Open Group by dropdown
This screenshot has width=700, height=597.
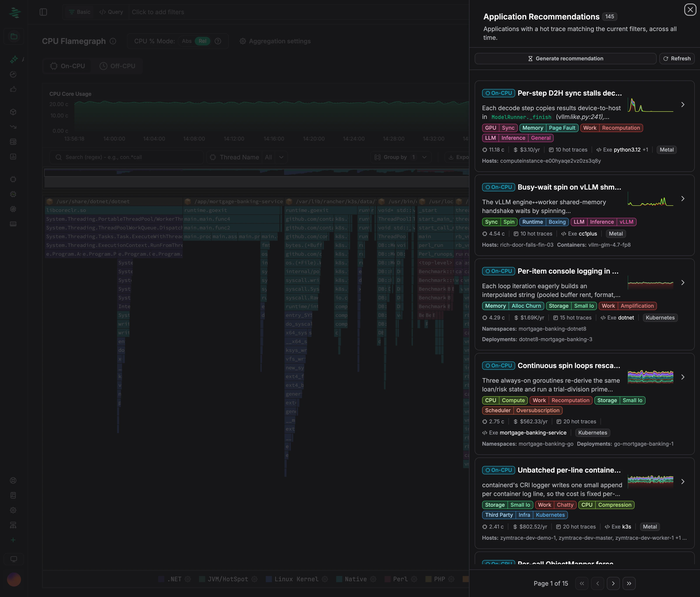click(x=401, y=157)
